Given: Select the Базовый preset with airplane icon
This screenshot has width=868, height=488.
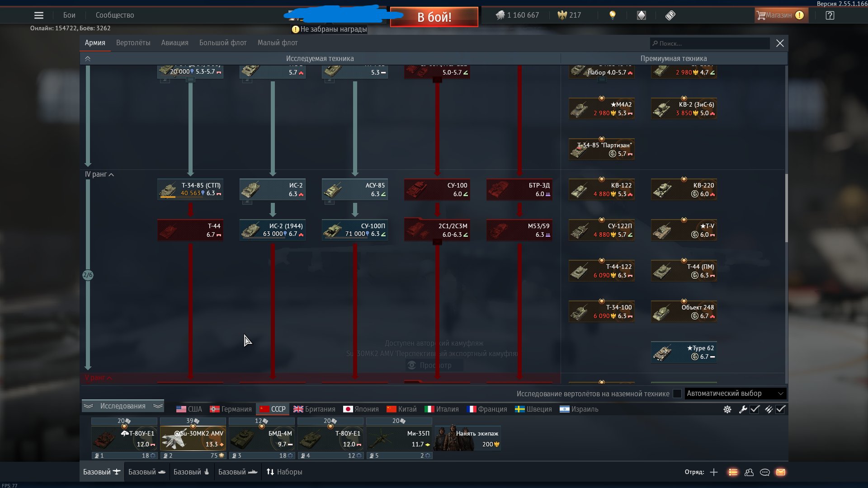Looking at the screenshot, I should tap(102, 472).
